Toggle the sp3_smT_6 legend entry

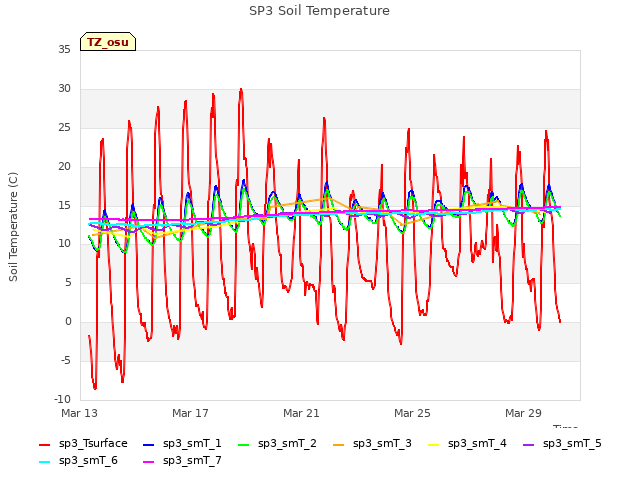point(78,460)
